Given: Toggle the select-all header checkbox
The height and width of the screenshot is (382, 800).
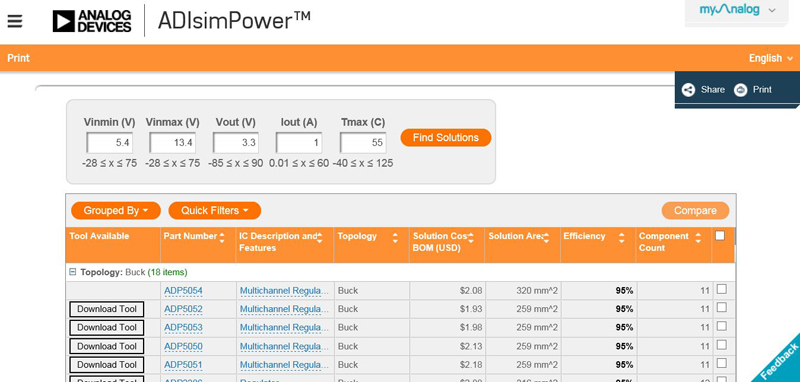Looking at the screenshot, I should coord(720,236).
